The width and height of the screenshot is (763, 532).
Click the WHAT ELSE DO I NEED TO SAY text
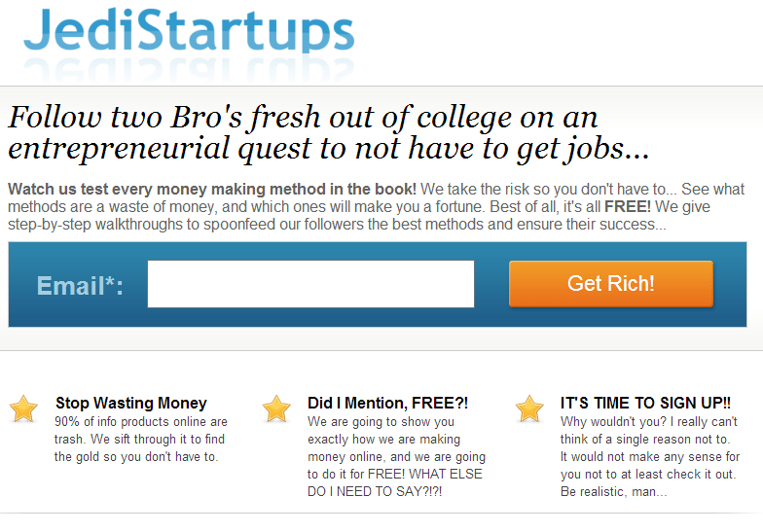(x=395, y=482)
